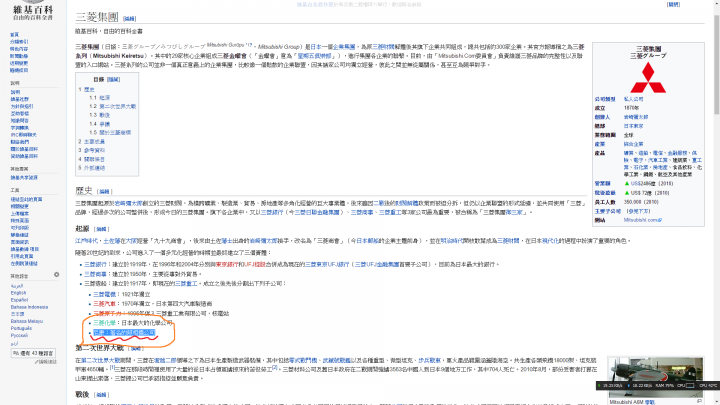Expand the list of 43 more languages
The width and height of the screenshot is (720, 405).
point(33,353)
